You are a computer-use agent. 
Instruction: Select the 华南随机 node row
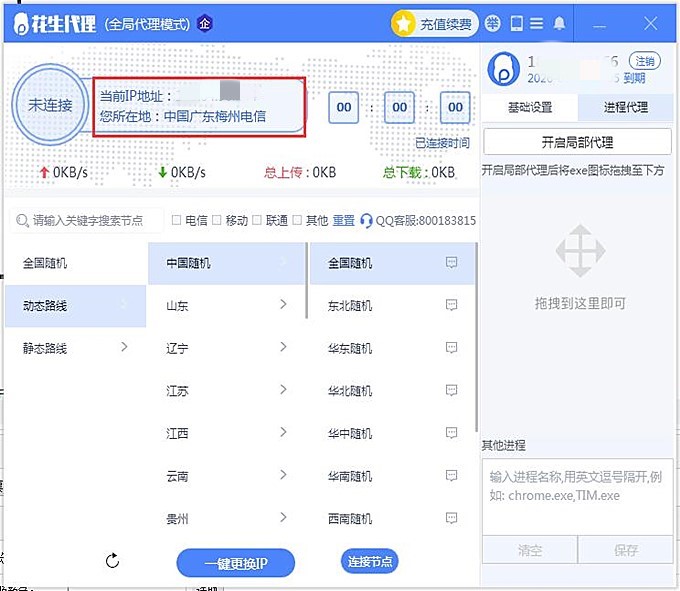tap(392, 477)
